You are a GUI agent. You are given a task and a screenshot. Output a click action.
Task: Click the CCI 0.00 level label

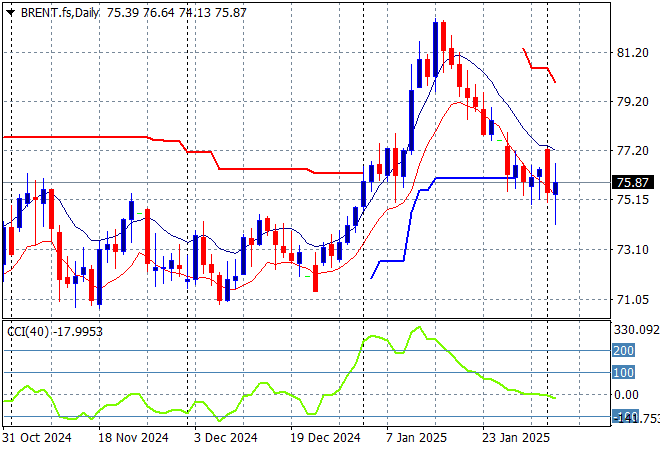(x=626, y=395)
